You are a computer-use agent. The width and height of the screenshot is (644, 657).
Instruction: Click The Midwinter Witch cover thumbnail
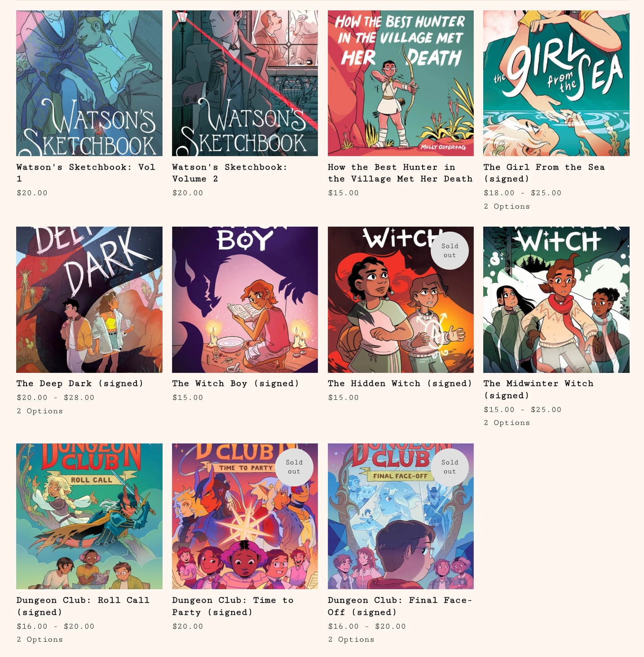point(556,300)
